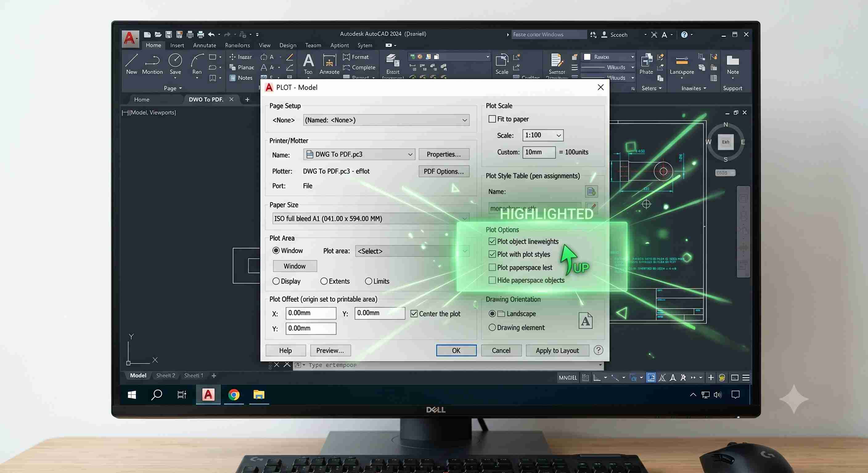This screenshot has width=868, height=473.
Task: Open Chrome from the taskbar
Action: (x=234, y=394)
